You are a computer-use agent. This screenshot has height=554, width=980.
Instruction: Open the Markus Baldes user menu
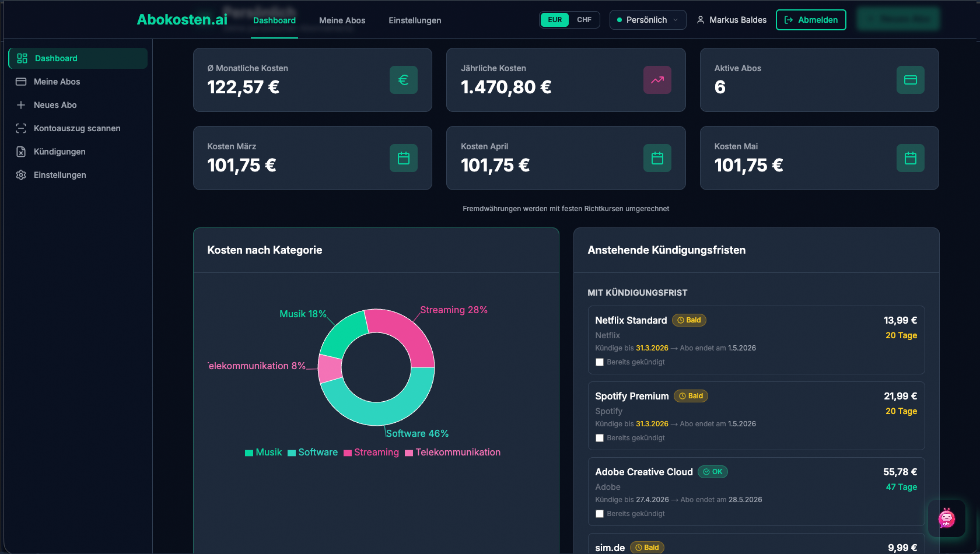point(731,20)
